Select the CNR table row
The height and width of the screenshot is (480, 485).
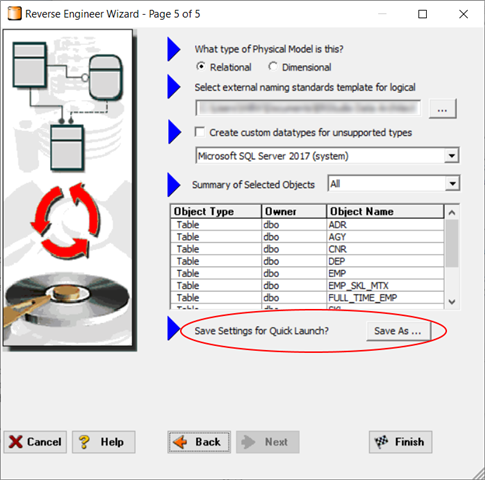coord(307,249)
